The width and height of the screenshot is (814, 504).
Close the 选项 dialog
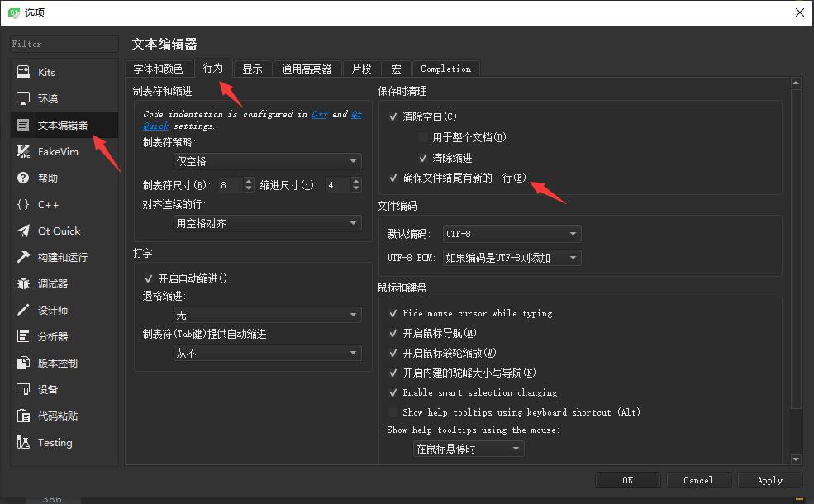[x=800, y=12]
